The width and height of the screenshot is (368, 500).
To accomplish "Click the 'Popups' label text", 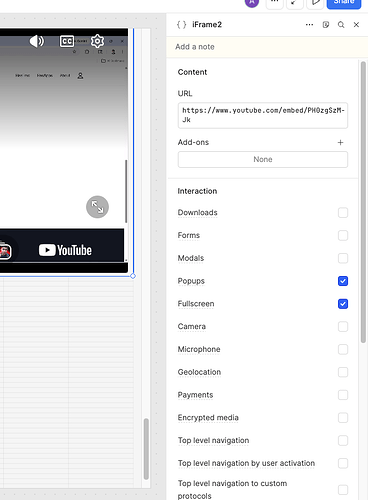I will point(191,281).
